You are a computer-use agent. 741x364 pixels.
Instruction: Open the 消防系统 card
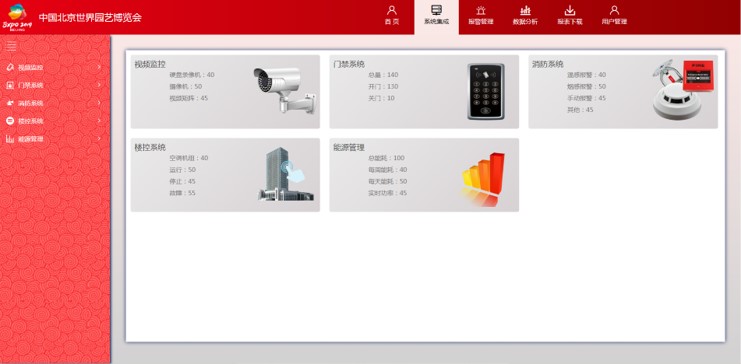[623, 92]
